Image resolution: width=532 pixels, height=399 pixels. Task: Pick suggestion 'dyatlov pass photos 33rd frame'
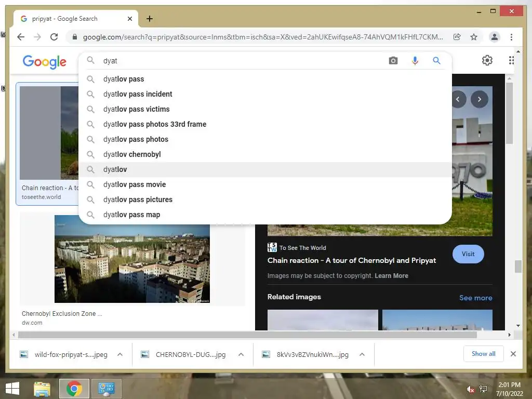(265, 124)
